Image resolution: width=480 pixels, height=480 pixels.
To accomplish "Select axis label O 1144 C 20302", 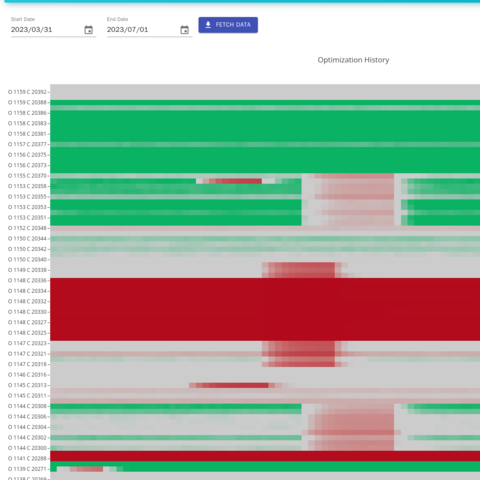I will 27,437.
